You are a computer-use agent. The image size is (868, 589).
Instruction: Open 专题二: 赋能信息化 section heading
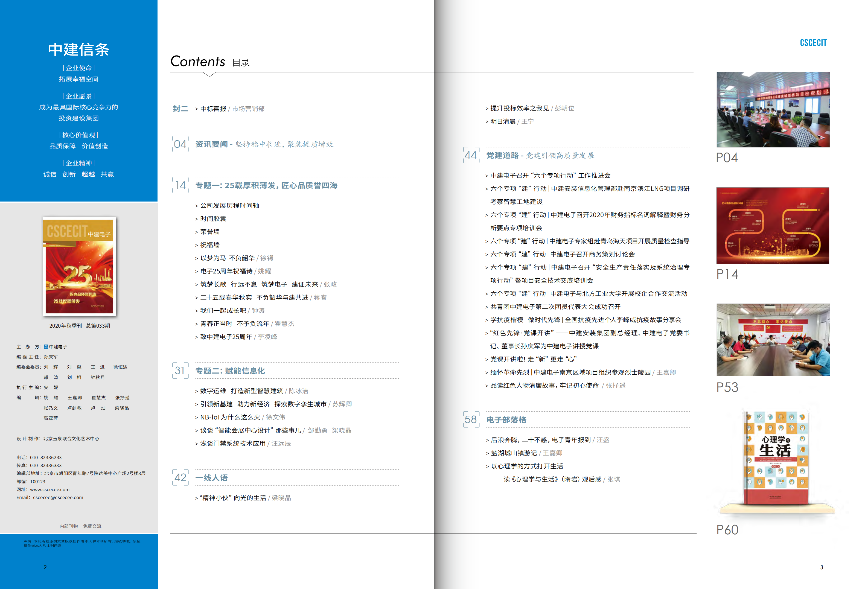[x=230, y=371]
